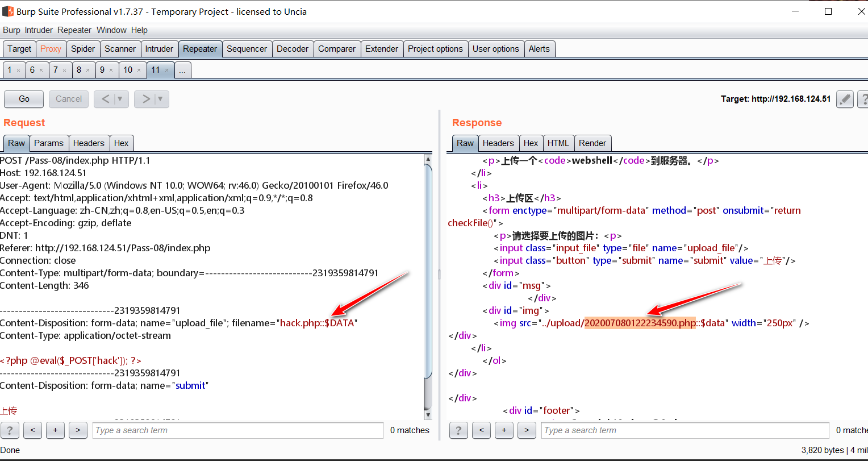
Task: Switch to the Extender tab
Action: pyautogui.click(x=382, y=49)
